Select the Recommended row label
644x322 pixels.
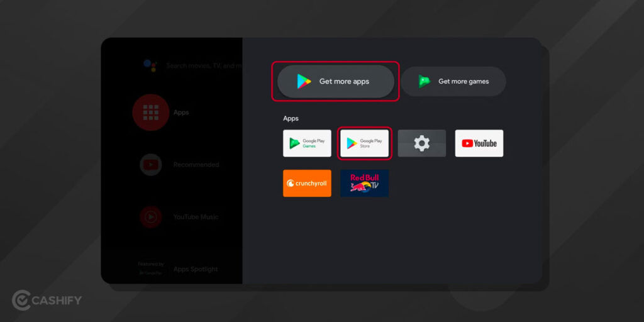196,165
